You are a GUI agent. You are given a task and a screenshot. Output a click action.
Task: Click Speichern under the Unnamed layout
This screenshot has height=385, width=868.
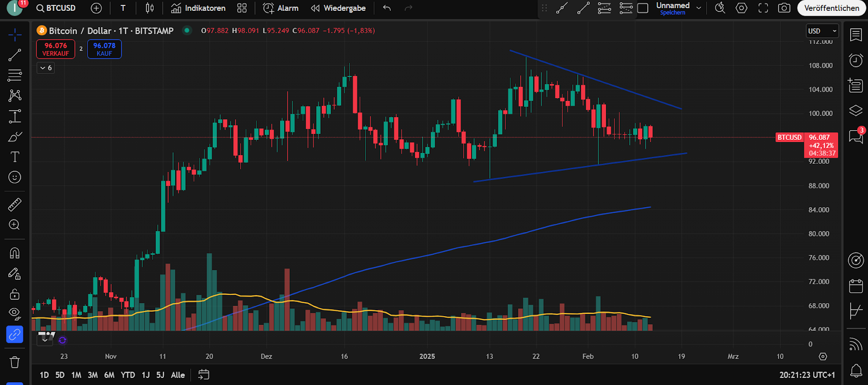[x=673, y=12]
